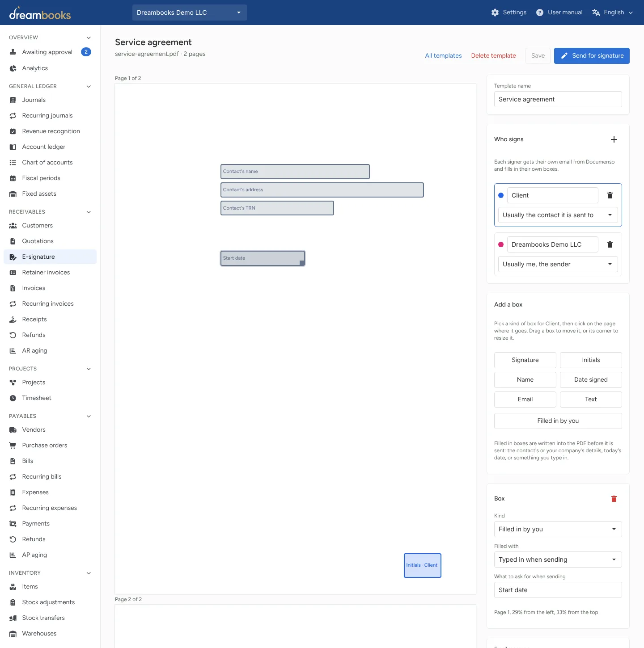Open the 'Usually me, the sender' dropdown
The height and width of the screenshot is (648, 644).
tap(558, 264)
